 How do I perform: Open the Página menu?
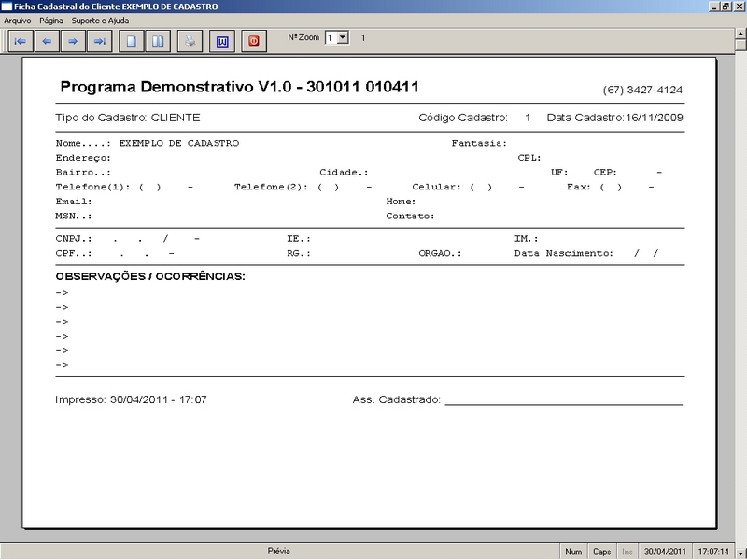(x=51, y=20)
